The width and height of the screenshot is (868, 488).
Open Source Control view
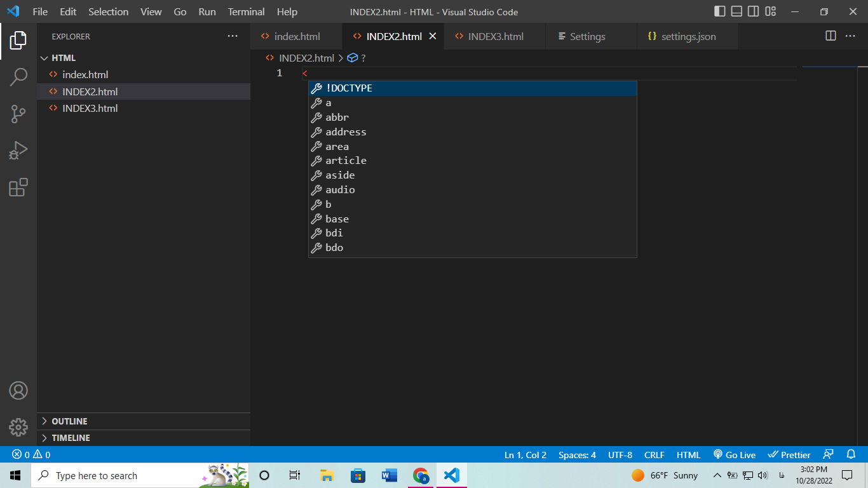(x=18, y=114)
